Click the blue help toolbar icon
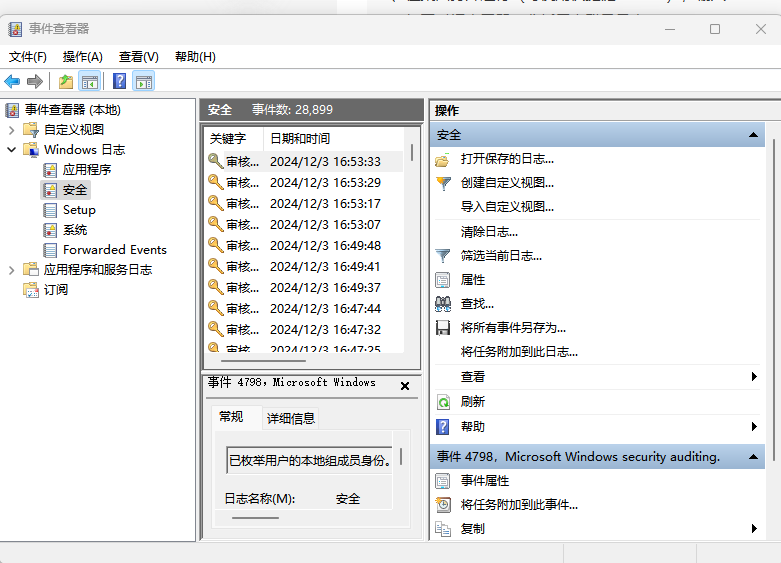Screen dimensions: 781x563 (x=119, y=82)
